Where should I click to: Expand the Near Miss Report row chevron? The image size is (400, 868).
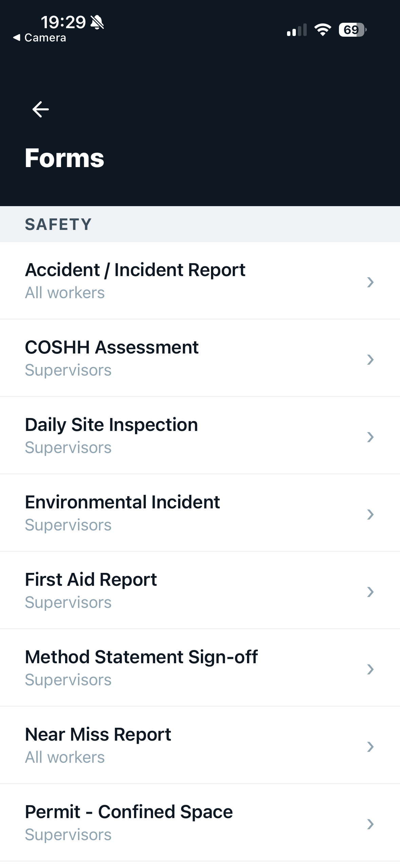[x=371, y=746]
